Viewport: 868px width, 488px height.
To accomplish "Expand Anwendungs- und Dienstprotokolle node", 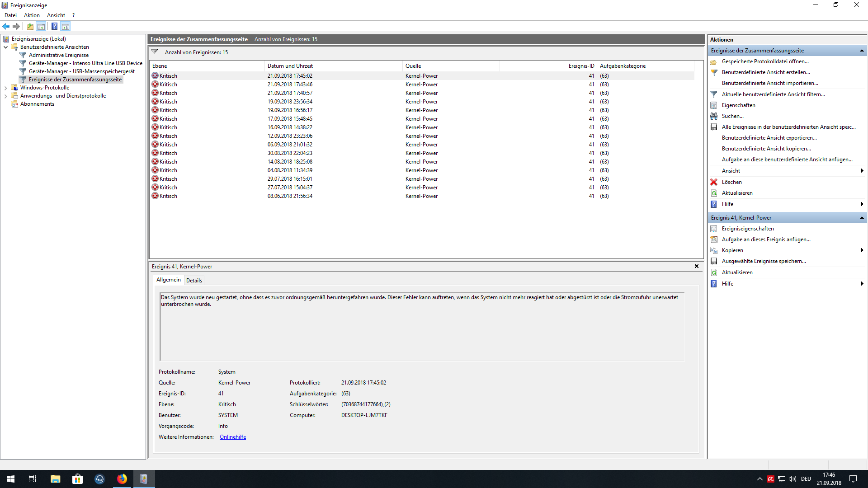I will (x=5, y=96).
